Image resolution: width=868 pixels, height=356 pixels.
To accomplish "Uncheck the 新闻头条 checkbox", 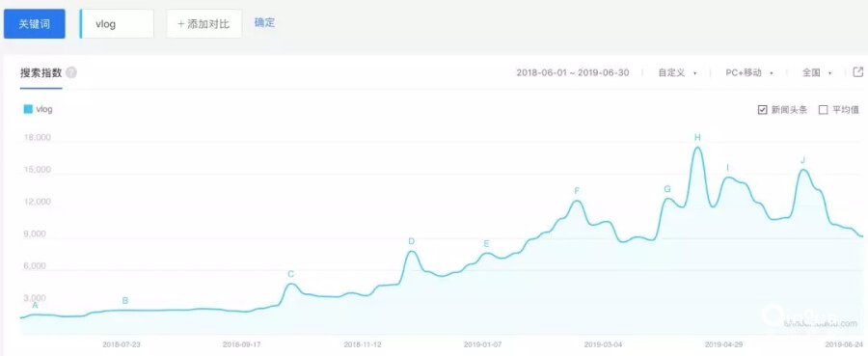I will (x=762, y=110).
